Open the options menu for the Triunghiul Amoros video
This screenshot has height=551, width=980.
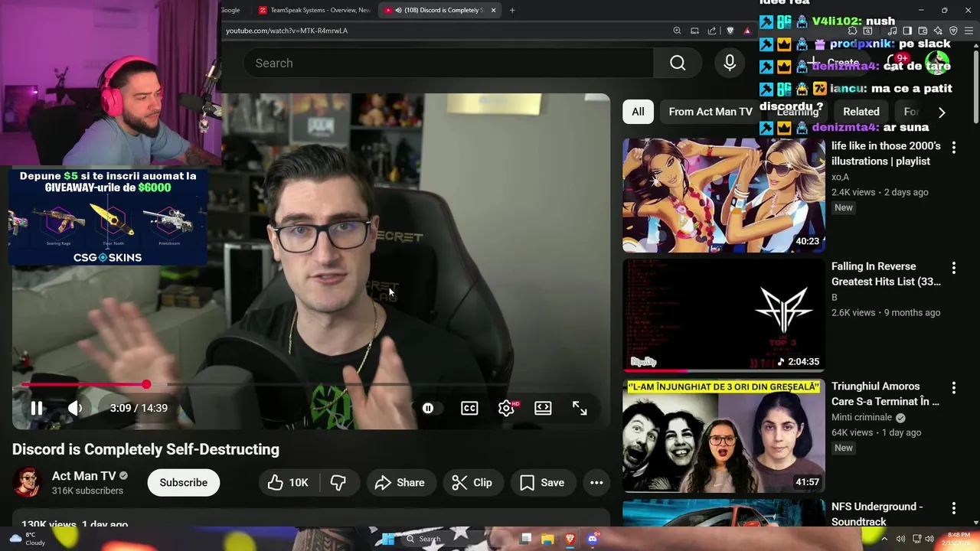click(954, 388)
